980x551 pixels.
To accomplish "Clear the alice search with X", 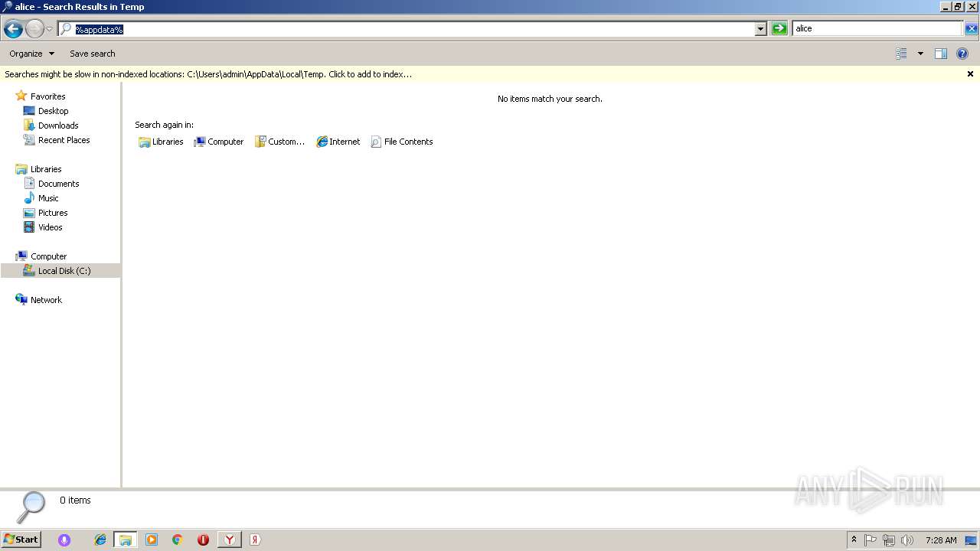I will click(x=971, y=28).
